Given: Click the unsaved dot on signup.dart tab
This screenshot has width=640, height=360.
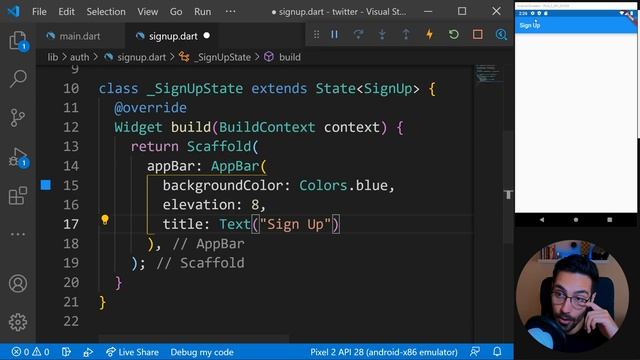Looking at the screenshot, I should [207, 36].
